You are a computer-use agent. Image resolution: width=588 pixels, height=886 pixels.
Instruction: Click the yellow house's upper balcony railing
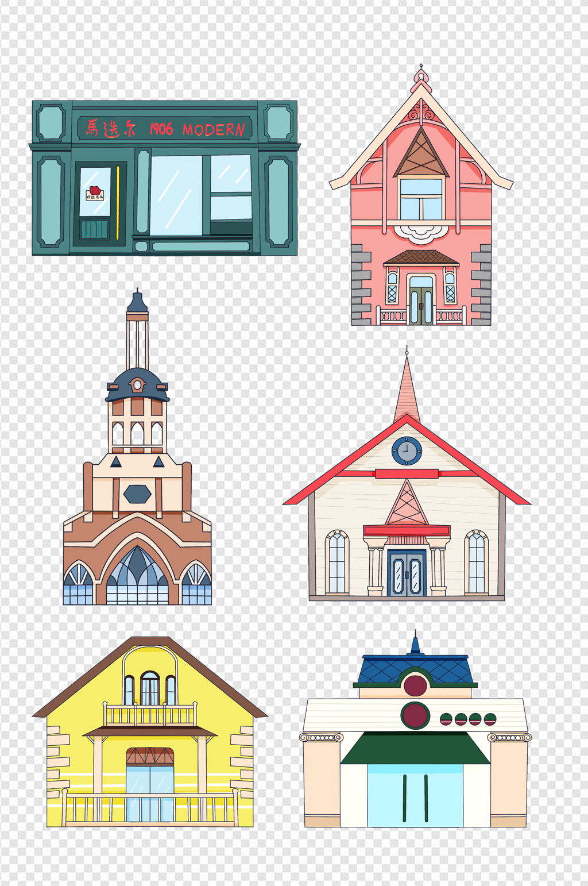150,715
